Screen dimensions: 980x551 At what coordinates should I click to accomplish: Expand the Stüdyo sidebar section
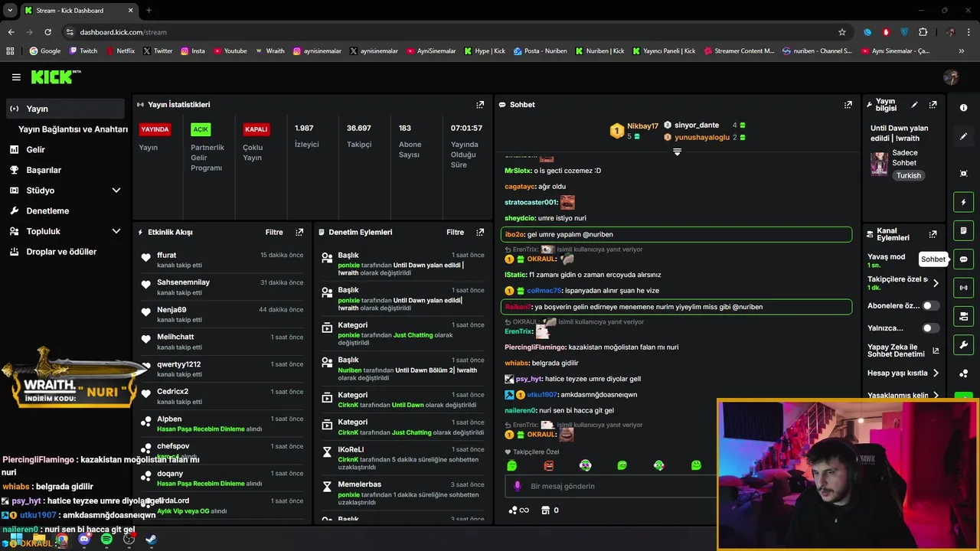(116, 191)
